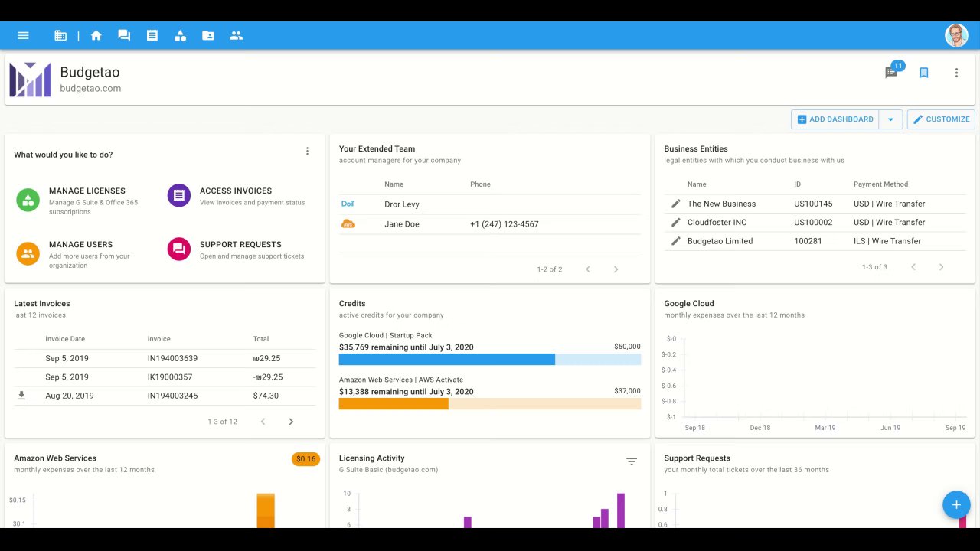Go to the home icon in top bar
The width and height of the screenshot is (980, 551).
[96, 35]
